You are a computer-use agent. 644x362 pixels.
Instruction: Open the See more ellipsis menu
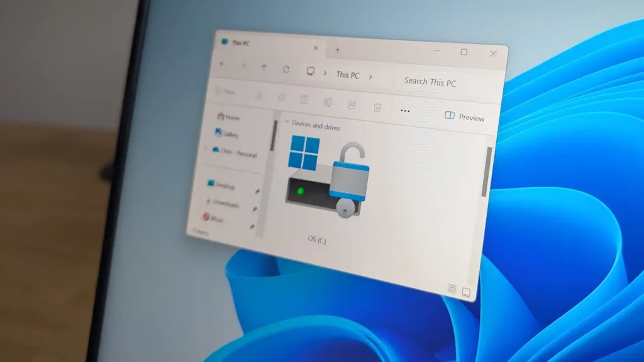405,111
